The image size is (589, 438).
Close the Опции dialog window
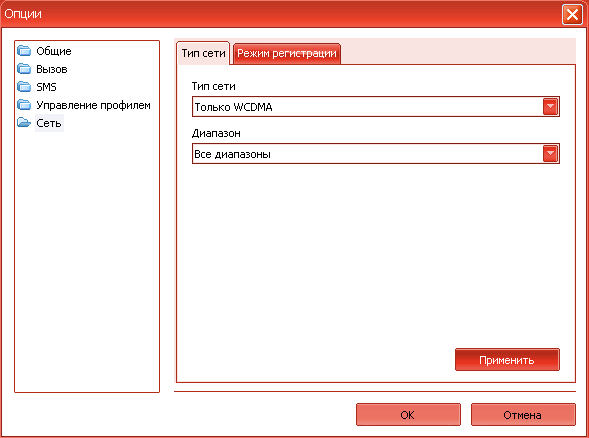click(572, 14)
